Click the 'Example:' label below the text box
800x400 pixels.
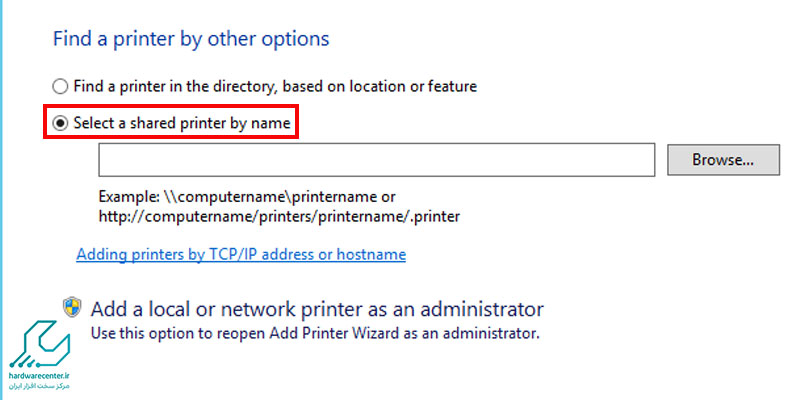(x=129, y=197)
